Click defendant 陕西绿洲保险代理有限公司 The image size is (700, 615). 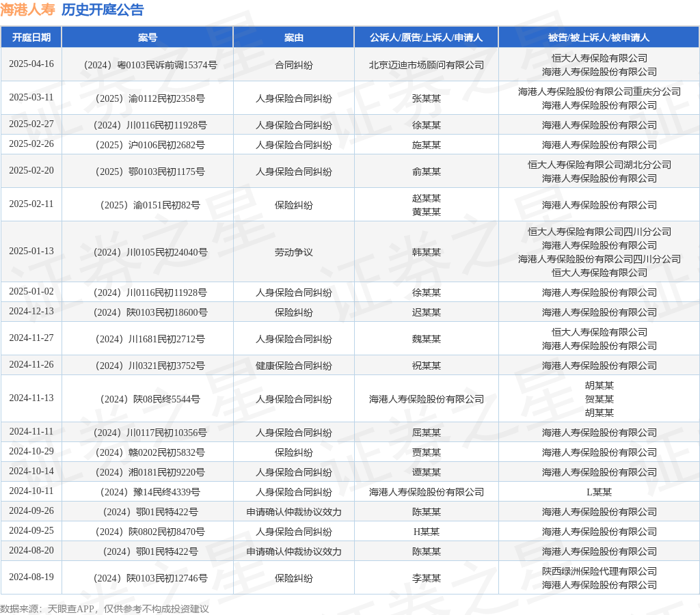599,571
